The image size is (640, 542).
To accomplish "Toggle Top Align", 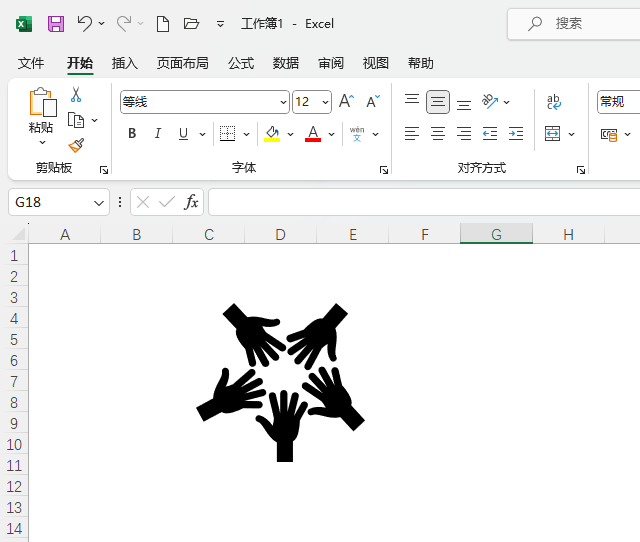I will pos(412,100).
